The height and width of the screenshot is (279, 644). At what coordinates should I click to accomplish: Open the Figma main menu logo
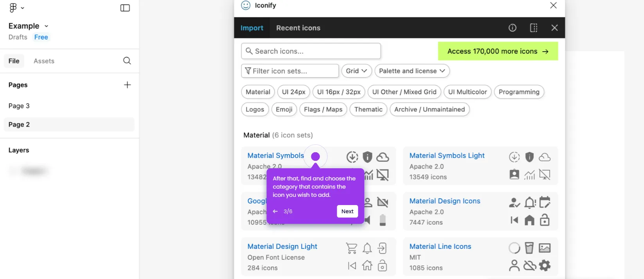(13, 8)
